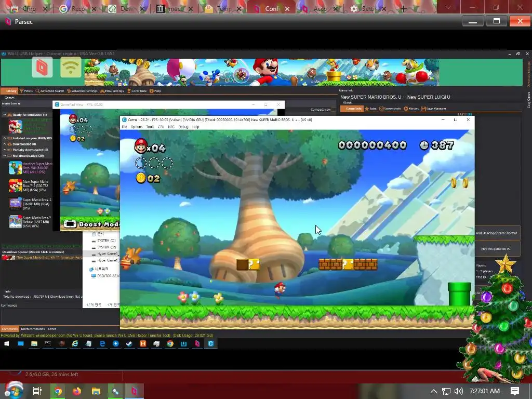Open the Save Manager tab
Screen dimensions: 532x399
434,109
